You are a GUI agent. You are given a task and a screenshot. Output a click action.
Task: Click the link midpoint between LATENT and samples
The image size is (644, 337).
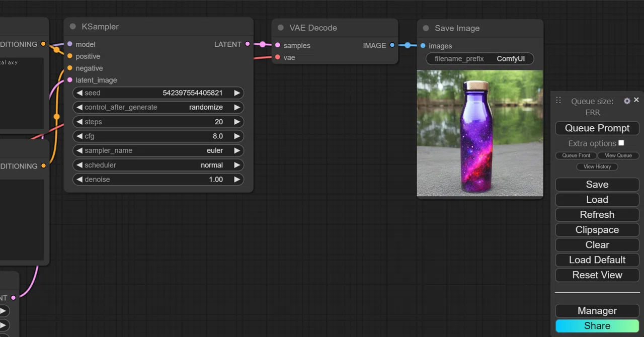262,45
